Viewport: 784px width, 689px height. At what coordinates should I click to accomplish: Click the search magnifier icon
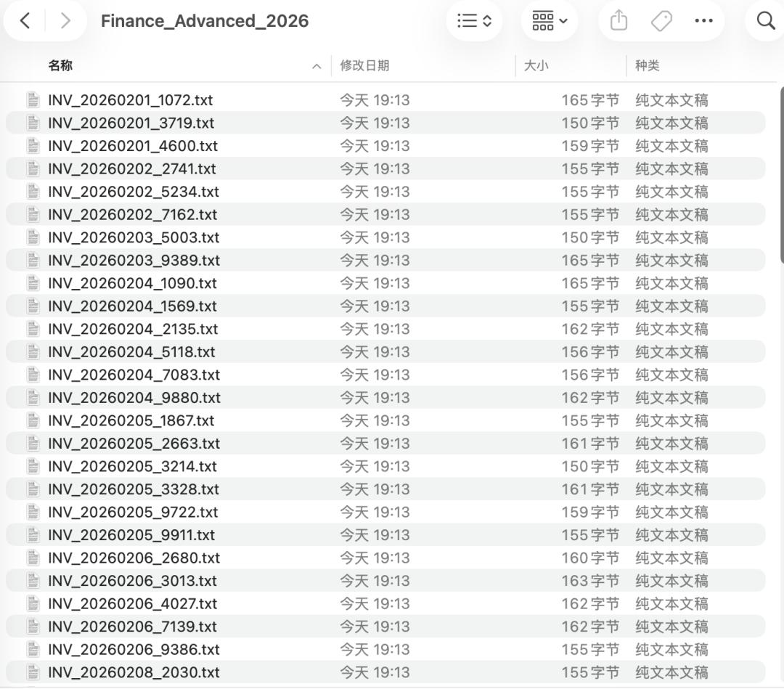click(766, 21)
